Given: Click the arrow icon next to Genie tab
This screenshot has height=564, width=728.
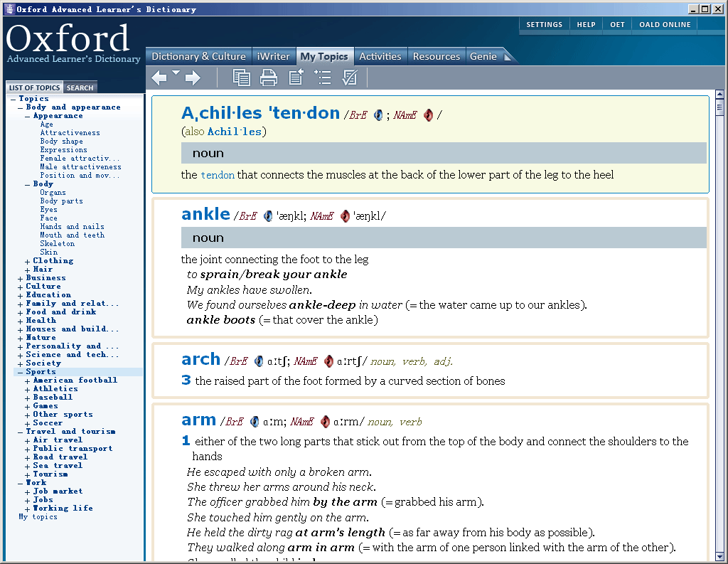Looking at the screenshot, I should click(x=508, y=57).
